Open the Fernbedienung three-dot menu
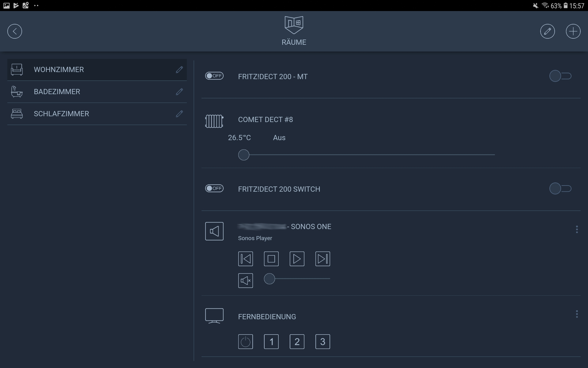Image resolution: width=588 pixels, height=368 pixels. point(577,314)
